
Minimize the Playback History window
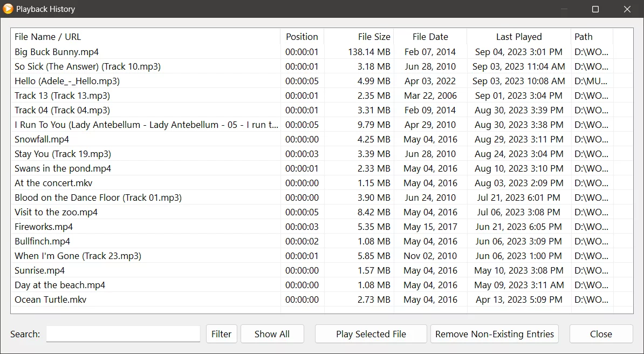point(564,9)
